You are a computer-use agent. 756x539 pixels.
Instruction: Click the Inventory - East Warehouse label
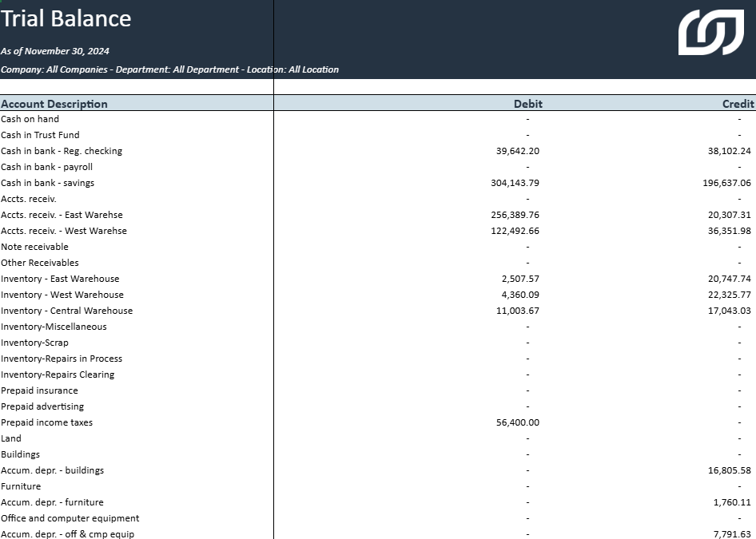pos(60,279)
